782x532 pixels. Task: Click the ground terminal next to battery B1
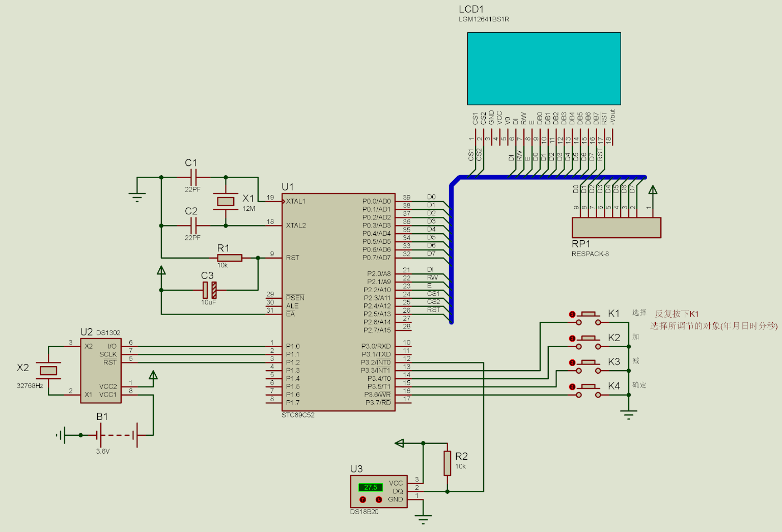click(61, 435)
